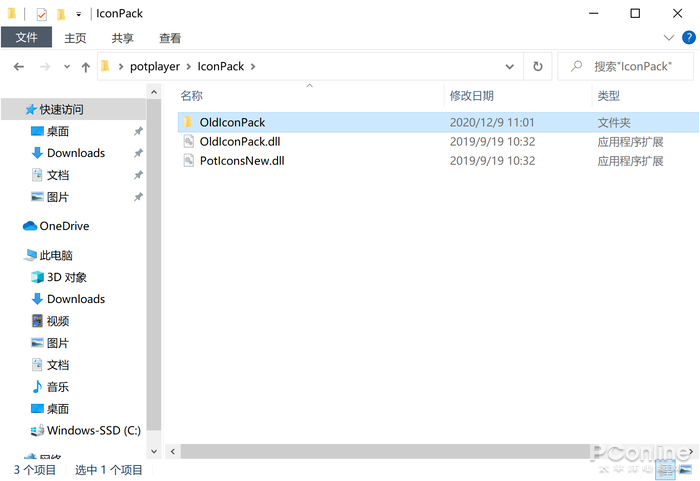This screenshot has width=700, height=481.
Task: Sort by the 修改日期 column header
Action: tap(471, 96)
